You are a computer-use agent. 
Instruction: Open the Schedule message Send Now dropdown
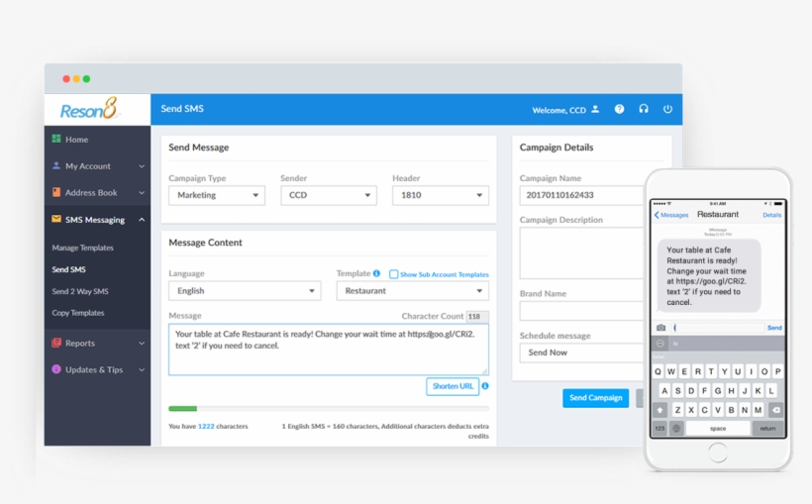point(581,353)
